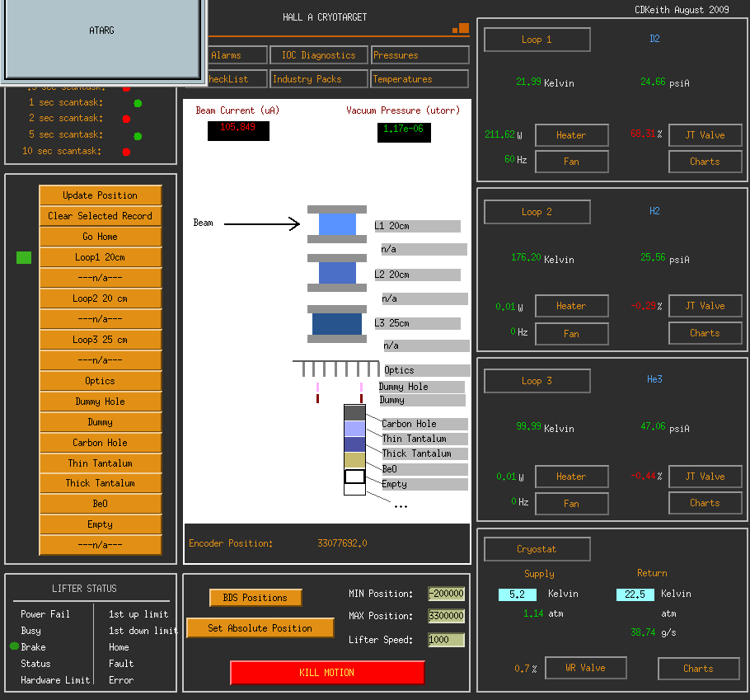Select the Dummy target position button

(x=101, y=421)
